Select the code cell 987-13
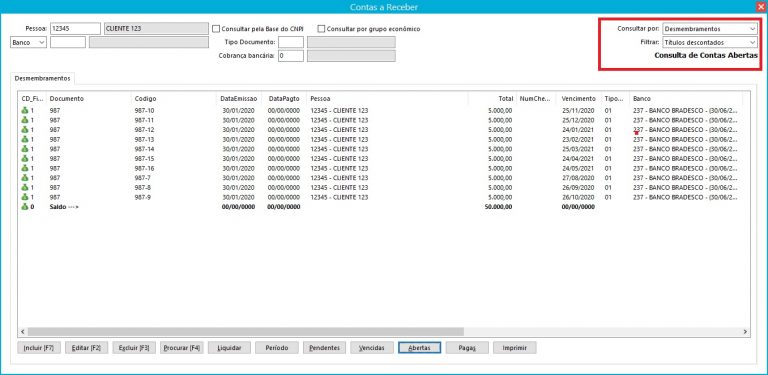 (144, 140)
